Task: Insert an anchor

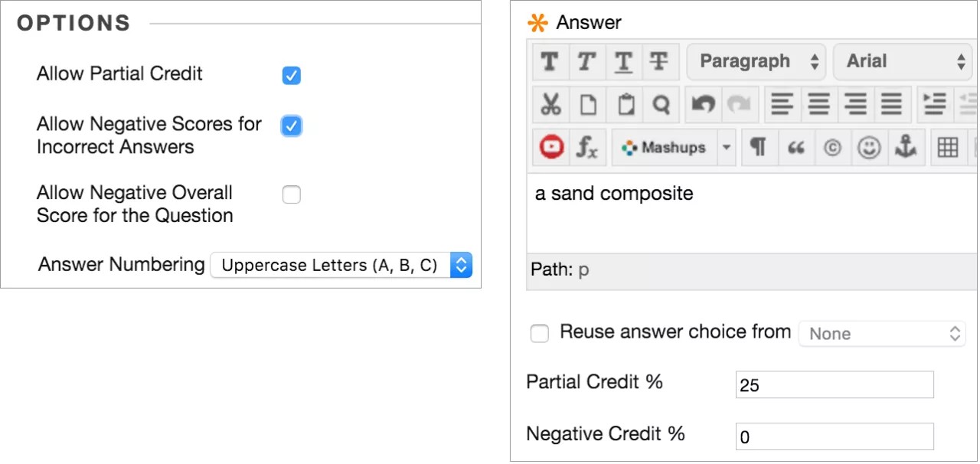Action: [906, 147]
